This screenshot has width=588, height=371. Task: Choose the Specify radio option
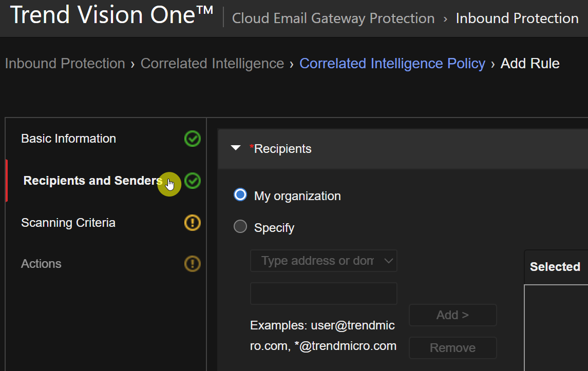240,227
